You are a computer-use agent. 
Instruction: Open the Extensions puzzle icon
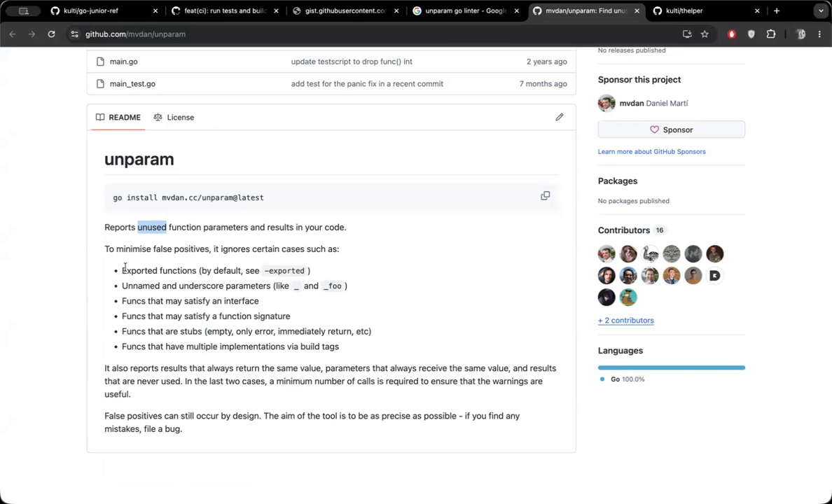tap(771, 34)
